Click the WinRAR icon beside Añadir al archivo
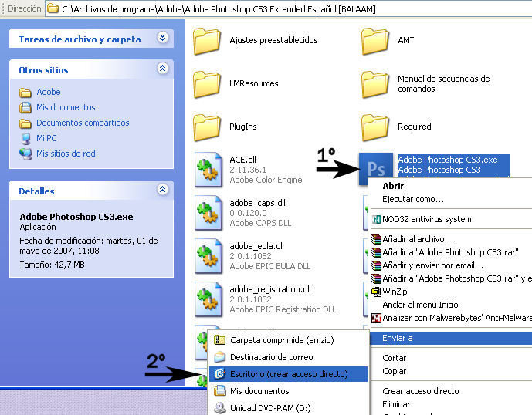This screenshot has width=532, height=415. tap(376, 239)
